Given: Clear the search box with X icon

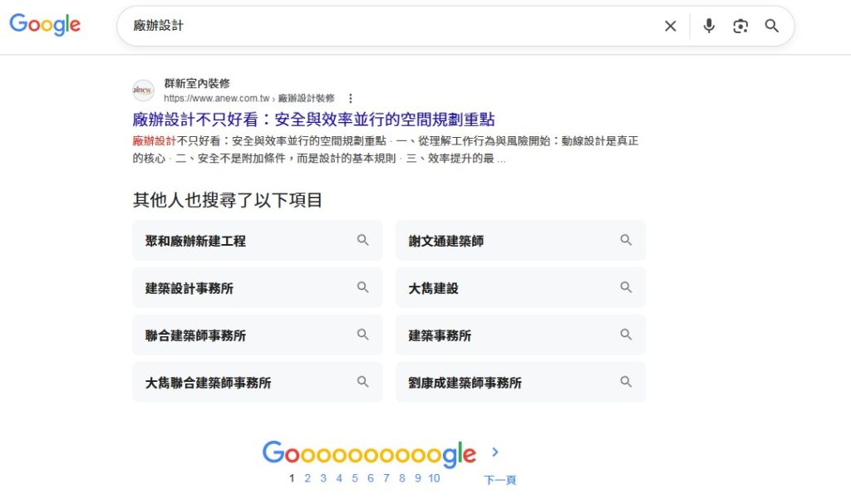Looking at the screenshot, I should [671, 26].
